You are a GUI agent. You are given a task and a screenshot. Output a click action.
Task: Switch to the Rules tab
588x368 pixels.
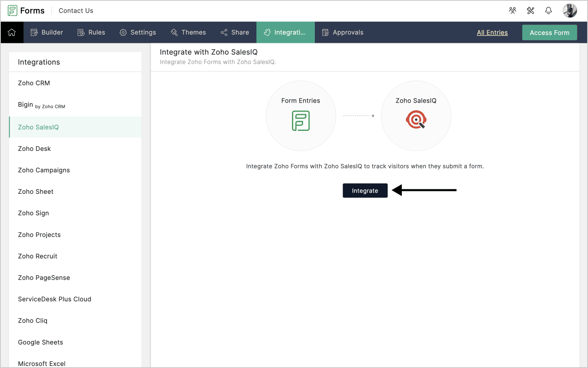[x=91, y=32]
